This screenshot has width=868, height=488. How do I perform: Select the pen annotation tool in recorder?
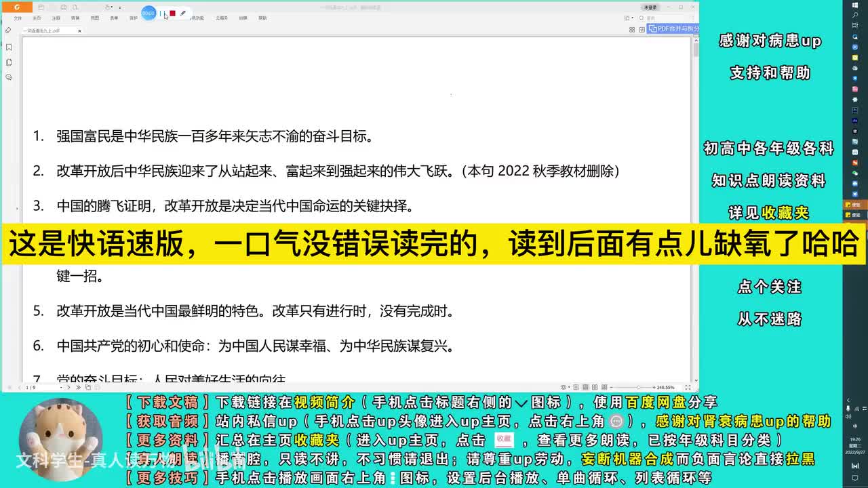pyautogui.click(x=183, y=13)
